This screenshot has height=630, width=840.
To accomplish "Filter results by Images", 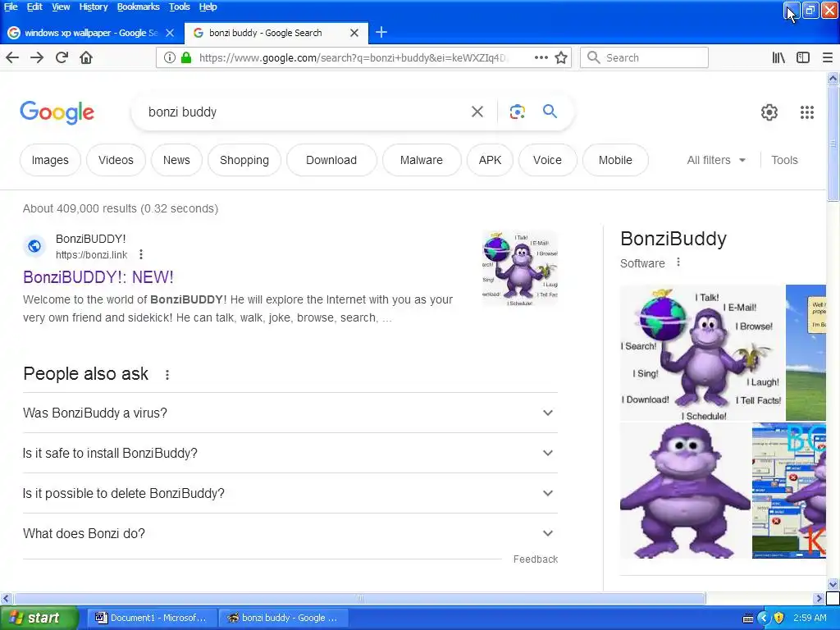I will coord(50,160).
